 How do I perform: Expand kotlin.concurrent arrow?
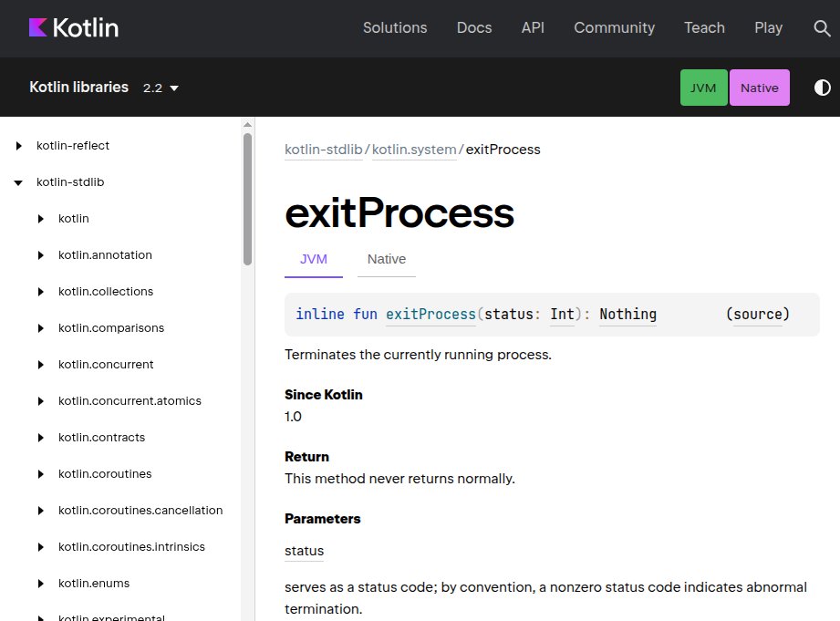tap(41, 365)
